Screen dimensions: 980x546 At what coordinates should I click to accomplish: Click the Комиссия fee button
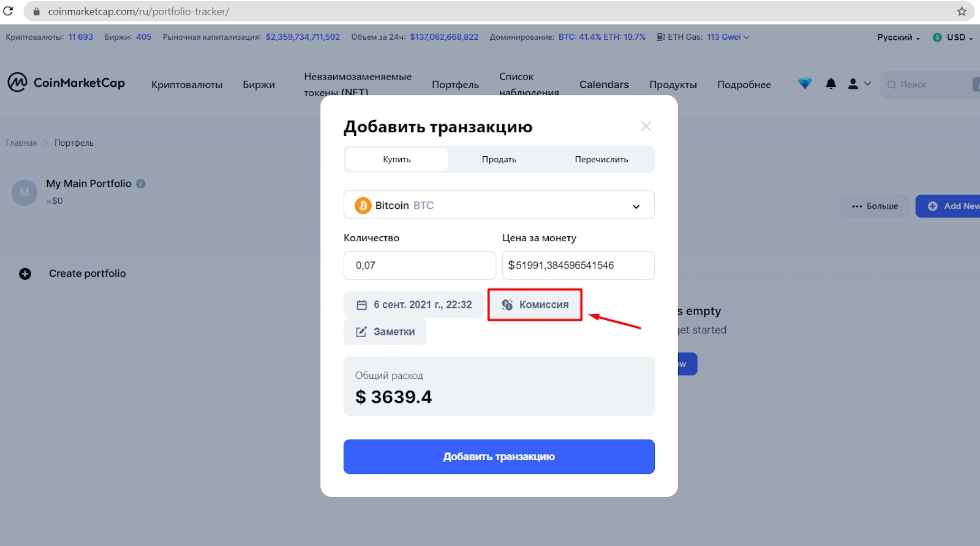click(x=535, y=305)
